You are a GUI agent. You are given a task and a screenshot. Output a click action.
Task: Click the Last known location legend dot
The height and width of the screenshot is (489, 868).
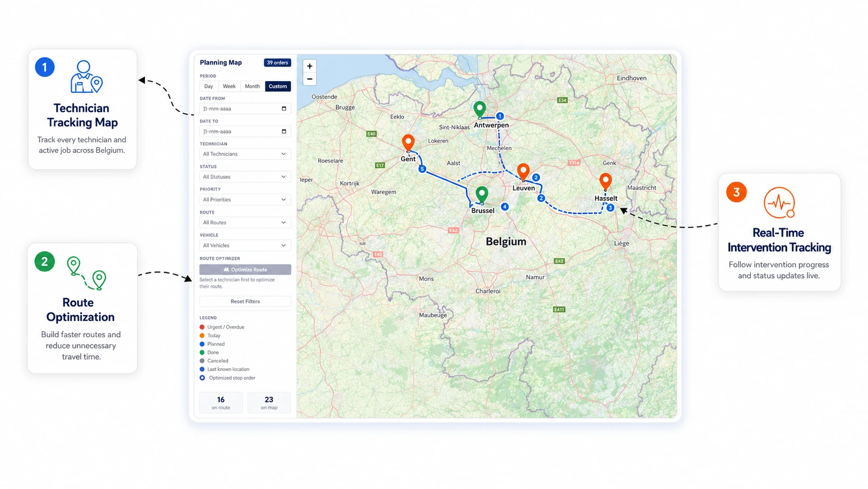click(202, 369)
